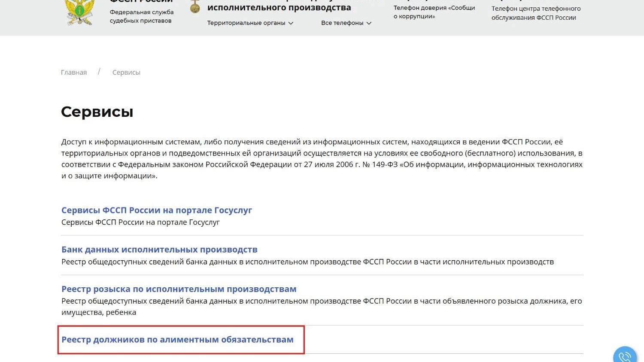Click 'Телефон центра телефонного обслуживания' text
Screen dimensions: 644x362
point(536,13)
